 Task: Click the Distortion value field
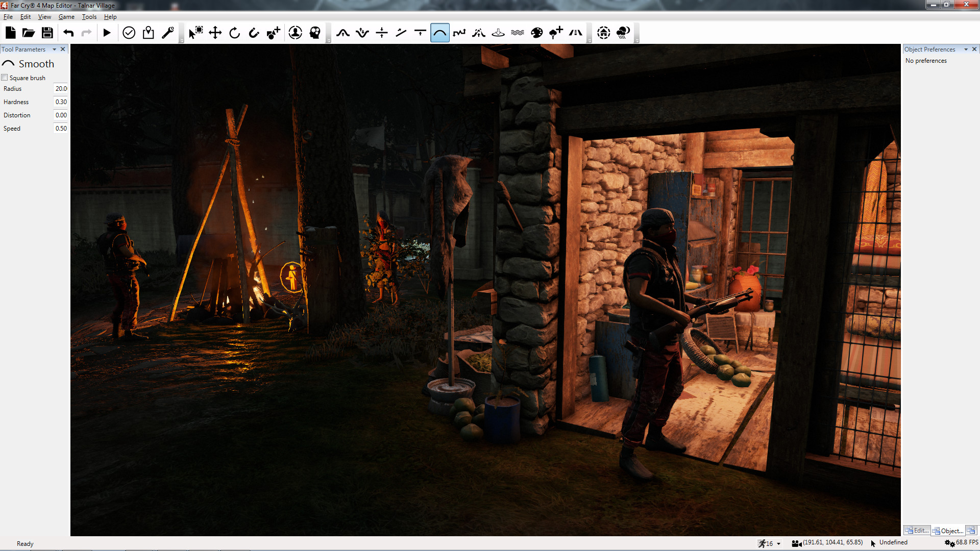(61, 115)
